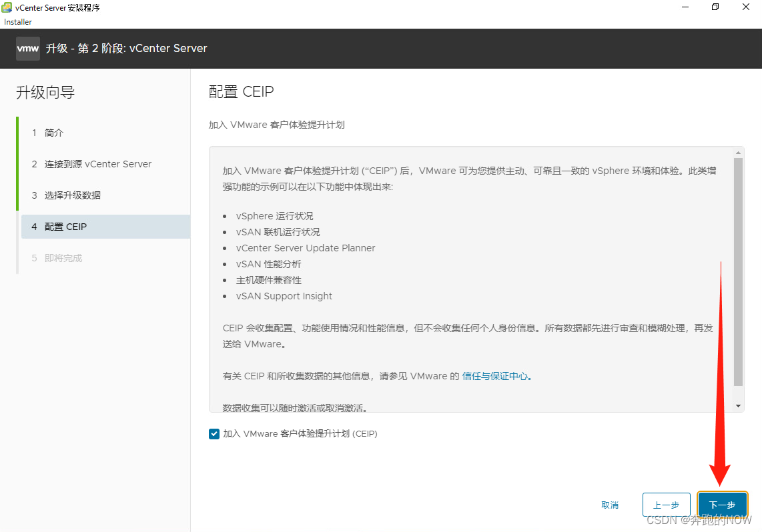
Task: Click list item vSphere 运行状况
Action: coord(274,216)
